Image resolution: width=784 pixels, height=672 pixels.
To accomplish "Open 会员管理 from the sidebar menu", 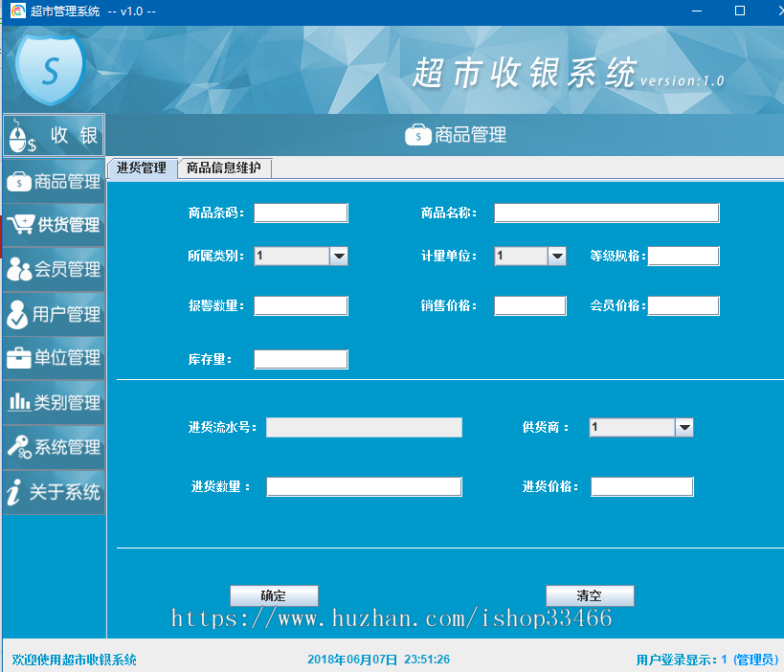I will click(x=54, y=269).
